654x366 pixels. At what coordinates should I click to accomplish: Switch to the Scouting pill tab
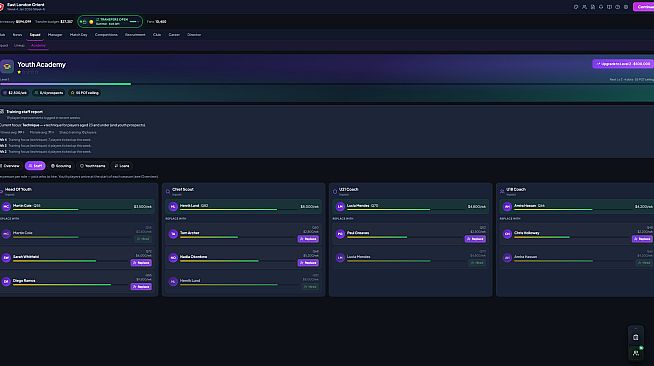61,166
